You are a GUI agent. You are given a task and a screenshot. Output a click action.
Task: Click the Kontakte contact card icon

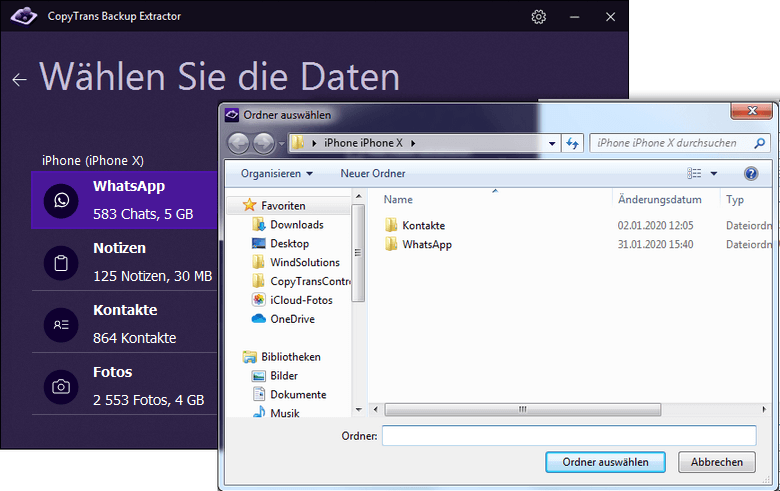point(61,325)
